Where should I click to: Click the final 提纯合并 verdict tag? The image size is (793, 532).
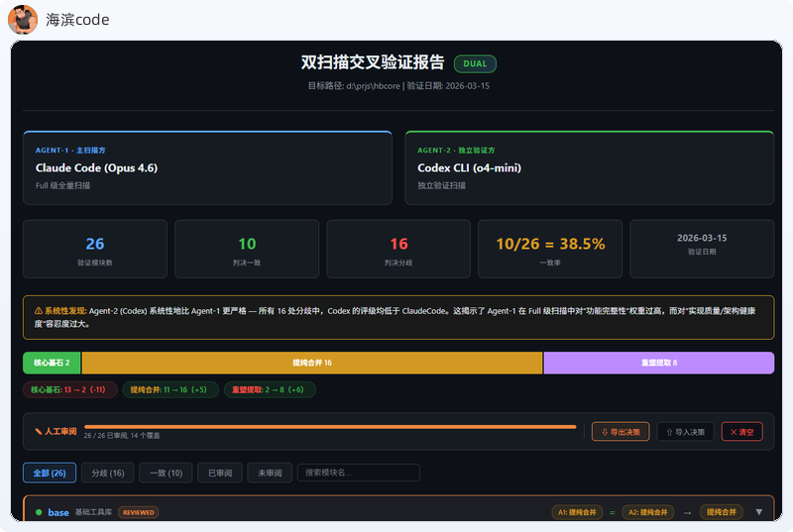[722, 512]
